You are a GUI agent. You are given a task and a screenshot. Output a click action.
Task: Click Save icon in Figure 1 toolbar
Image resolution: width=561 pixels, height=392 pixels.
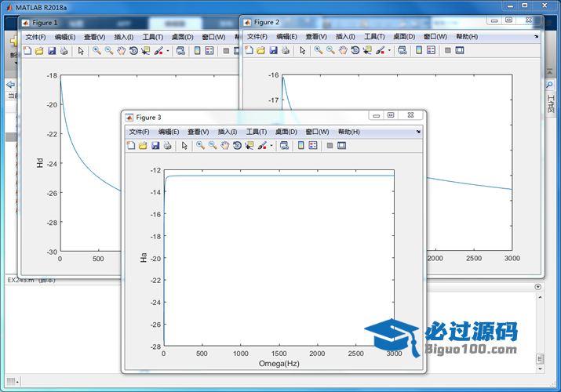click(x=52, y=51)
